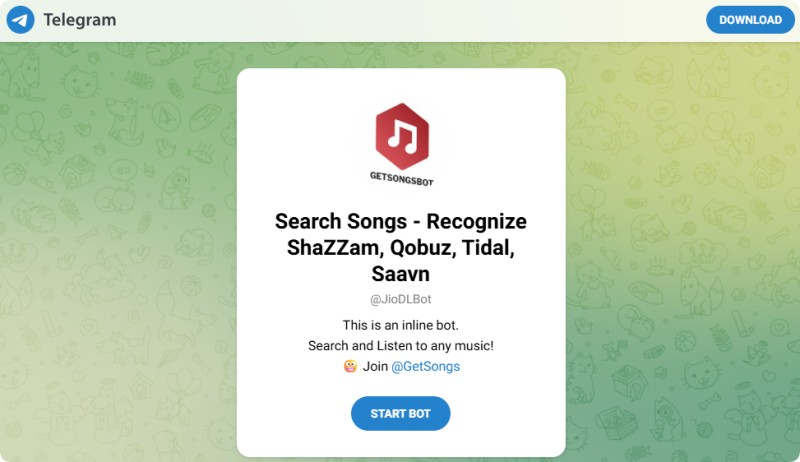Click the word Qobuz in the title
The height and width of the screenshot is (462, 800).
pos(423,248)
